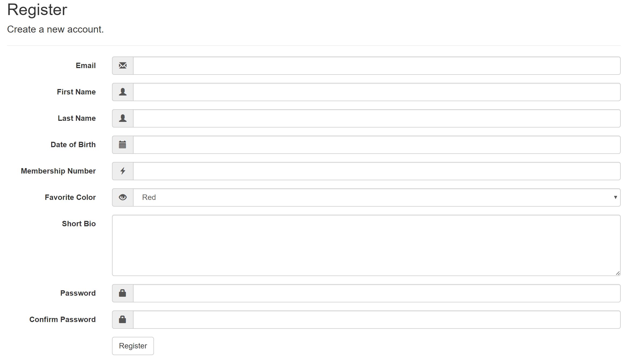Submit the form with the Register button
The width and height of the screenshot is (635, 364).
(133, 346)
